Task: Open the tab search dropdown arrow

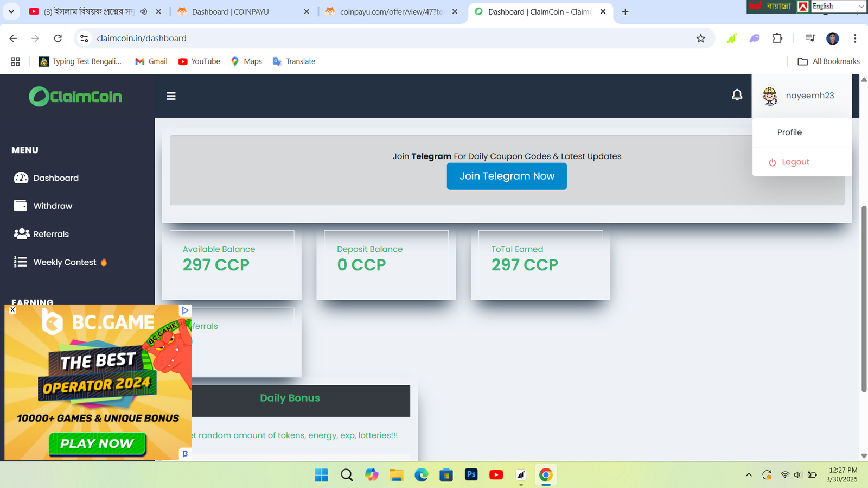Action: 11,11
